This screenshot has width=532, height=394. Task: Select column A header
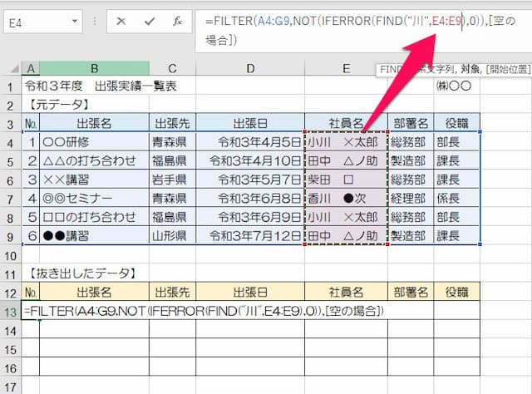pos(31,68)
